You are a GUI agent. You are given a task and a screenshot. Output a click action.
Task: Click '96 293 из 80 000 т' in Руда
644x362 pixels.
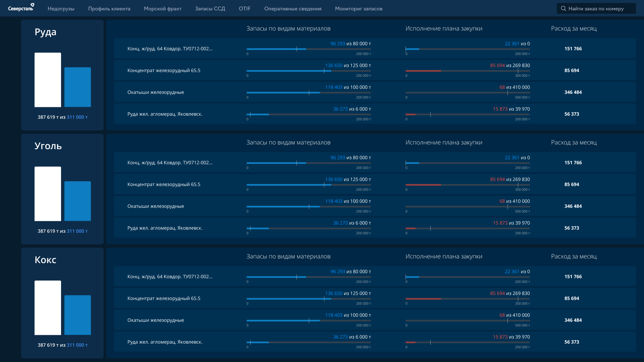pos(351,44)
